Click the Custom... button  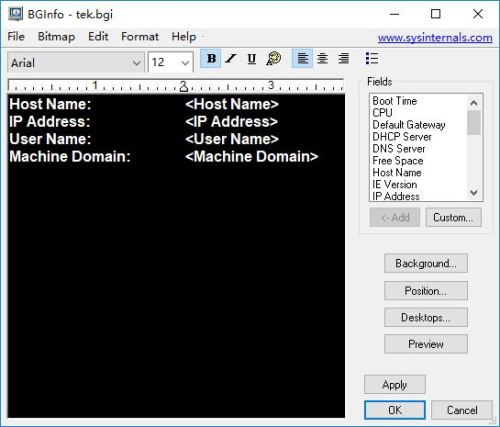pos(453,218)
